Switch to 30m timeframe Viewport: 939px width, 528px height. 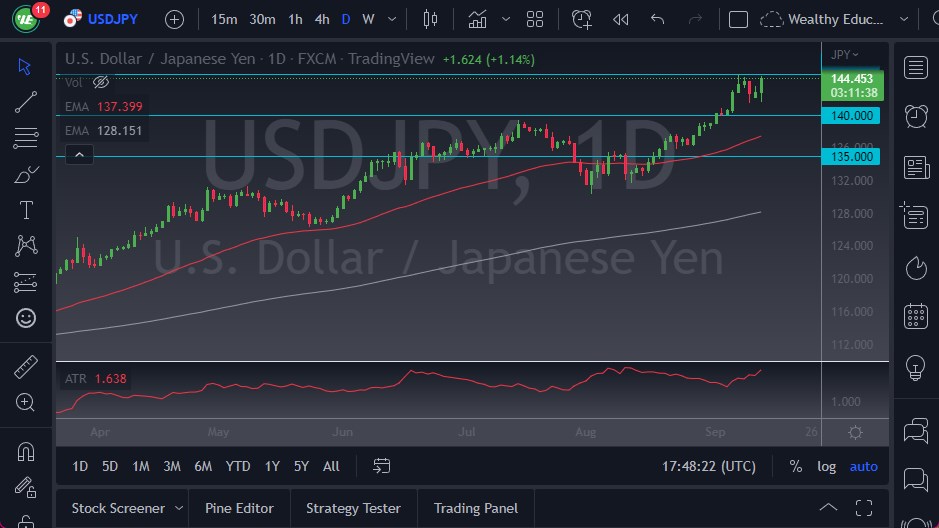[262, 20]
